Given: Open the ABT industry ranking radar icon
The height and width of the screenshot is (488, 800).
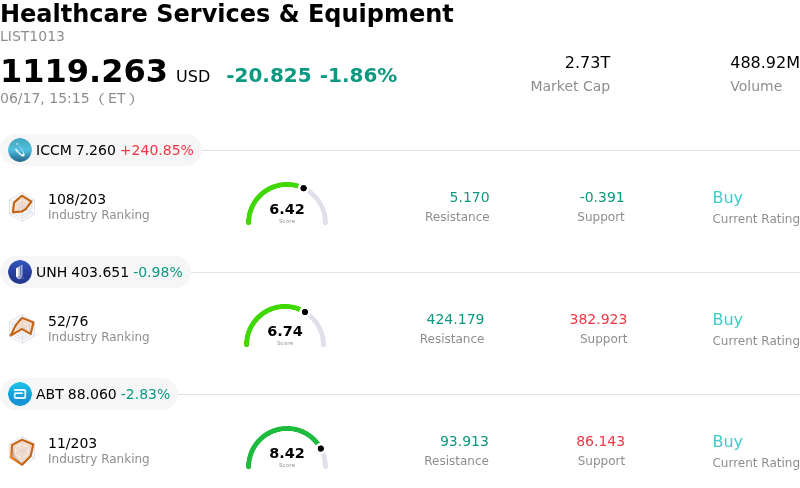Looking at the screenshot, I should (22, 451).
